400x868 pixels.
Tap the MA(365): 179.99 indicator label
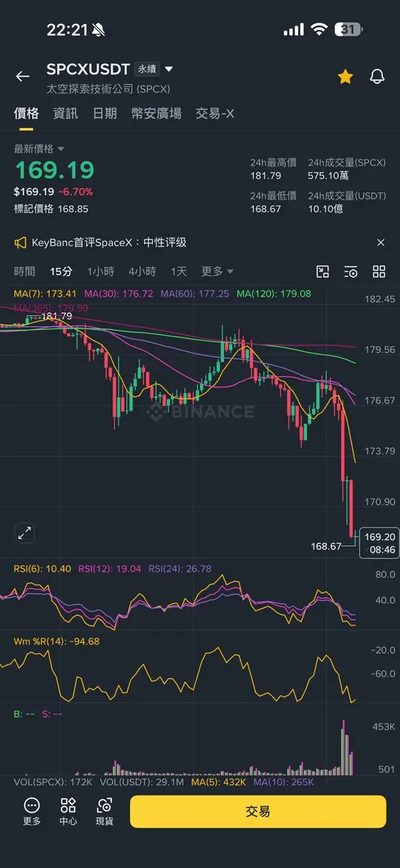[51, 308]
